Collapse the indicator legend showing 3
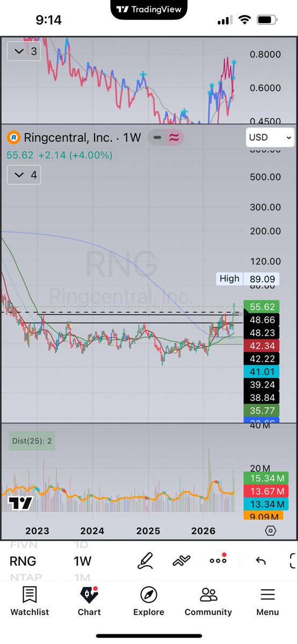The width and height of the screenshot is (298, 644). click(25, 52)
